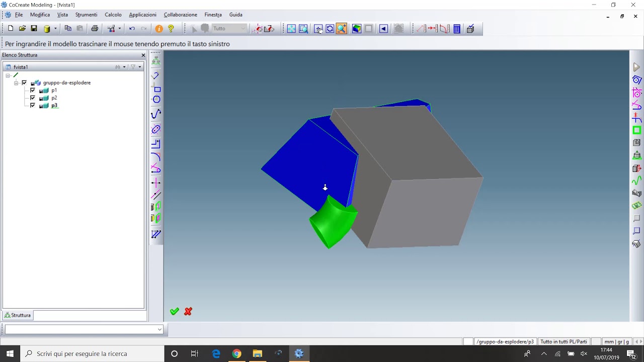Open File Explorer from the taskbar
This screenshot has width=644, height=362.
[x=257, y=353]
